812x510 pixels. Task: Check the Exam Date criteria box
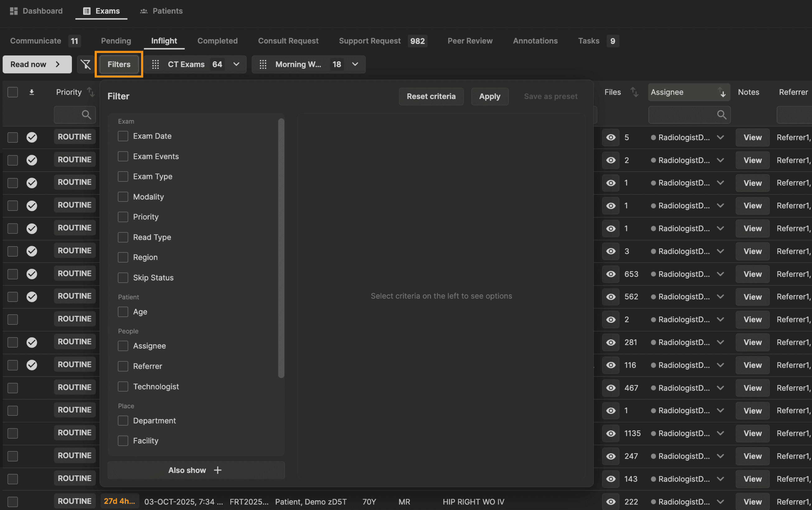point(123,136)
